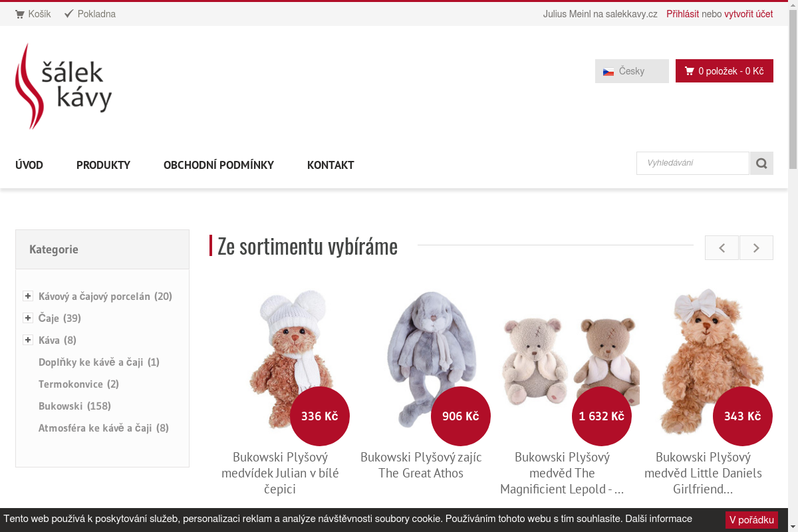Expand the Čaje category plus icon
The image size is (798, 532).
coord(28,318)
